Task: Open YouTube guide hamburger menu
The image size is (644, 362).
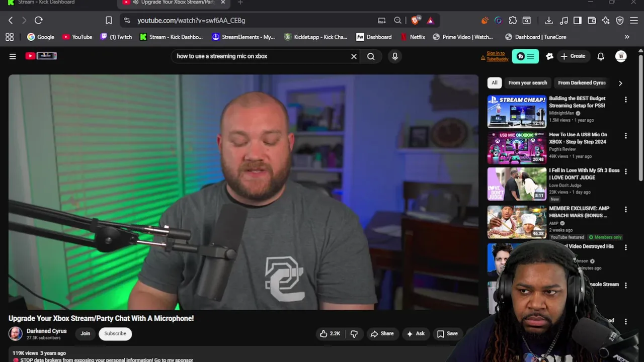Action: pyautogui.click(x=13, y=56)
